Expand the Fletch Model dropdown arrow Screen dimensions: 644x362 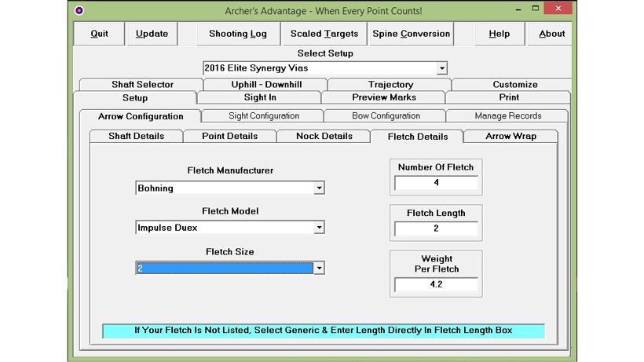319,228
